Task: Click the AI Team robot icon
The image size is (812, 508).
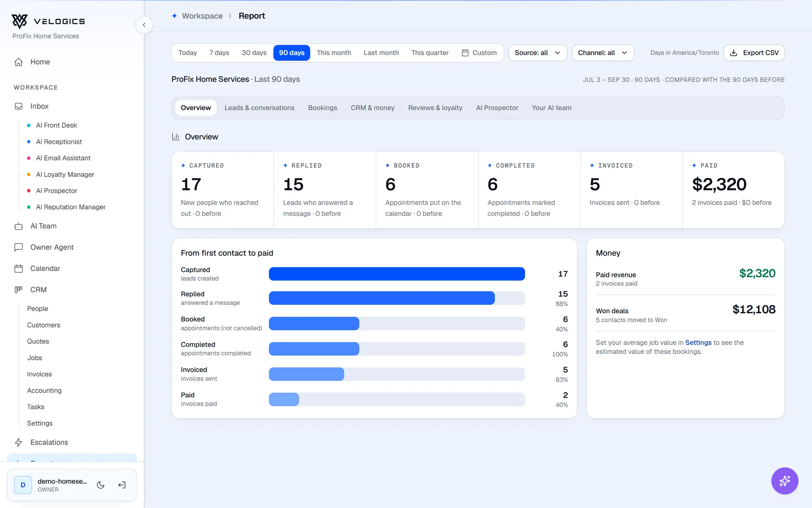Action: [x=19, y=226]
